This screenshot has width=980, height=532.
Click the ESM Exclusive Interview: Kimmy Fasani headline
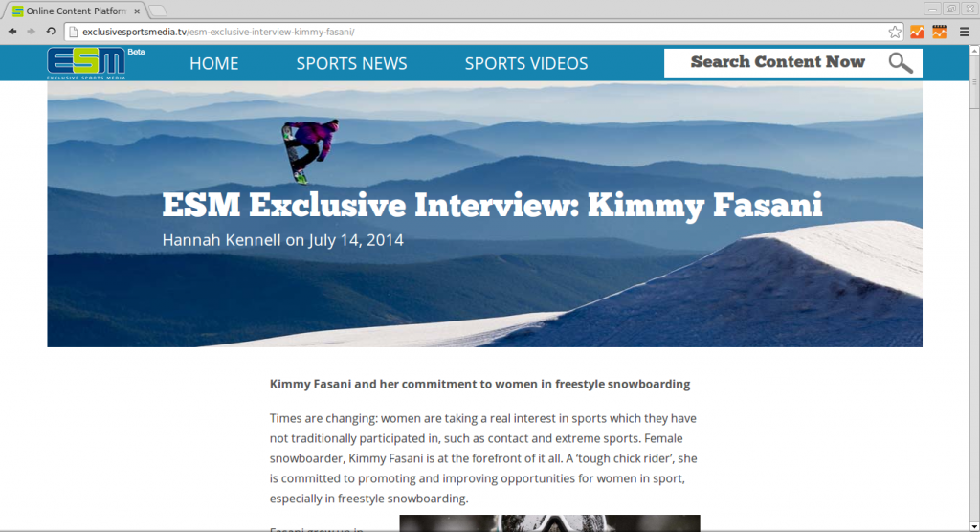(492, 205)
